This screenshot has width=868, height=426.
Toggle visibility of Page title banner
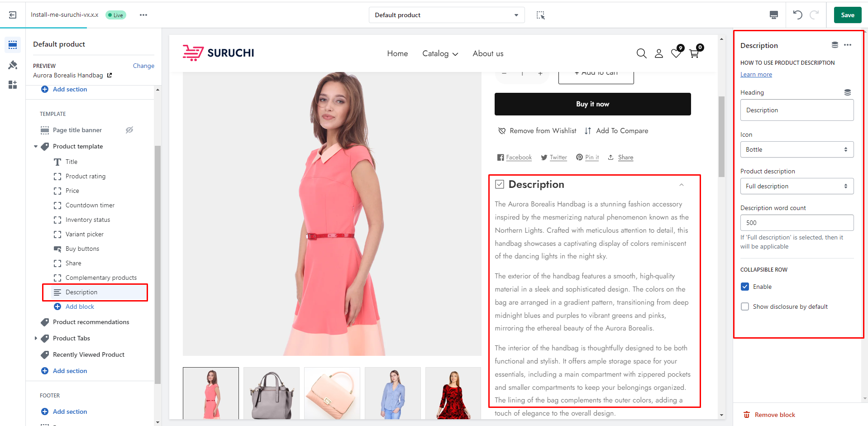tap(129, 130)
